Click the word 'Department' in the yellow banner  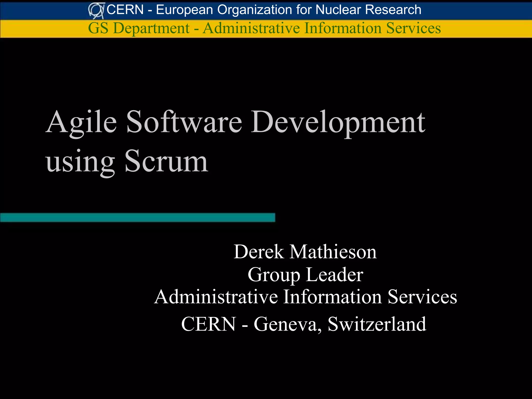tap(151, 28)
